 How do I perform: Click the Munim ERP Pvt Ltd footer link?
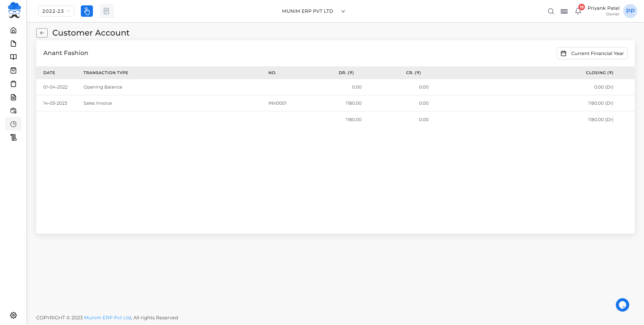click(x=107, y=318)
